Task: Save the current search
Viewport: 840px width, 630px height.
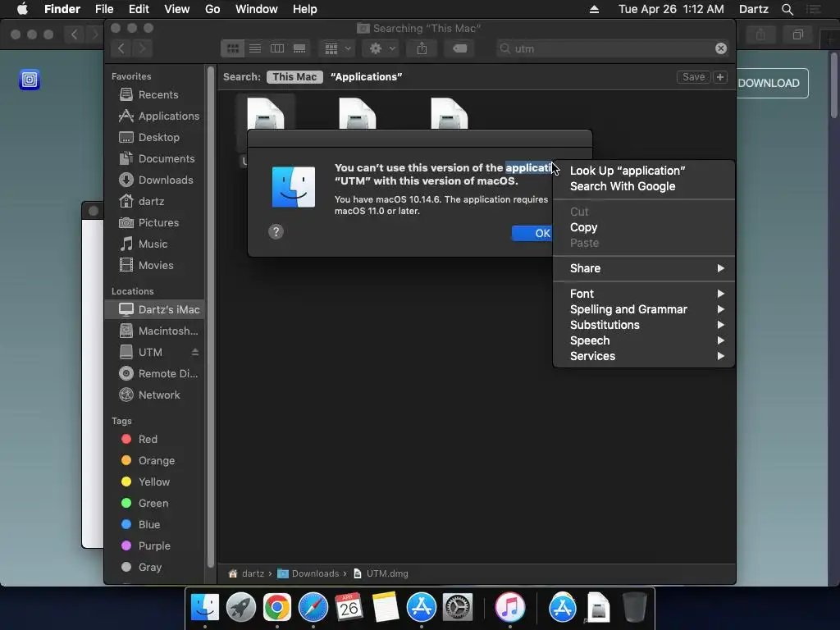Action: pyautogui.click(x=693, y=76)
